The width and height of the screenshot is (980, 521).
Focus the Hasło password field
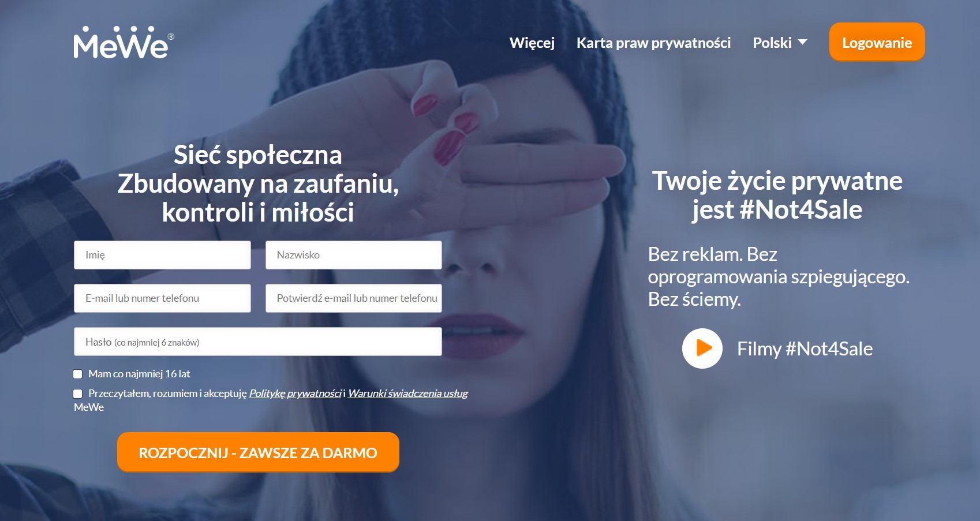click(x=258, y=342)
